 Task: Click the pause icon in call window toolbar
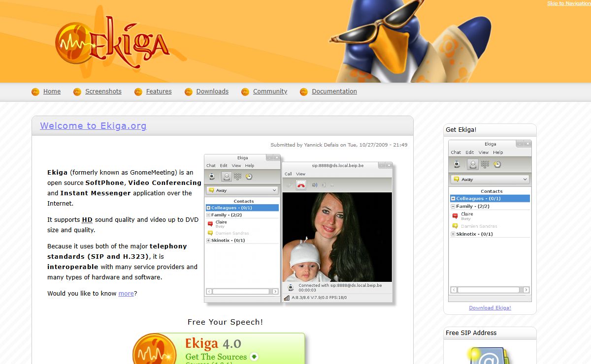tap(332, 185)
